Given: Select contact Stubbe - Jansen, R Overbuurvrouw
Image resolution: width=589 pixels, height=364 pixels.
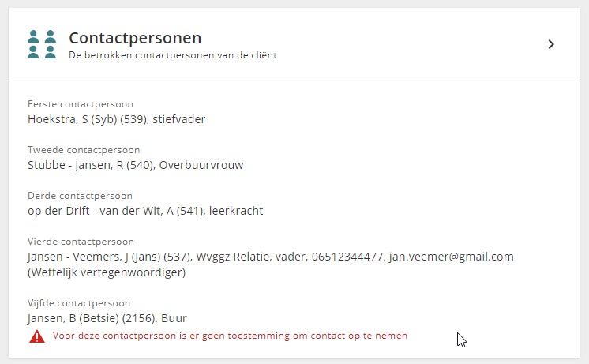Looking at the screenshot, I should coord(136,165).
